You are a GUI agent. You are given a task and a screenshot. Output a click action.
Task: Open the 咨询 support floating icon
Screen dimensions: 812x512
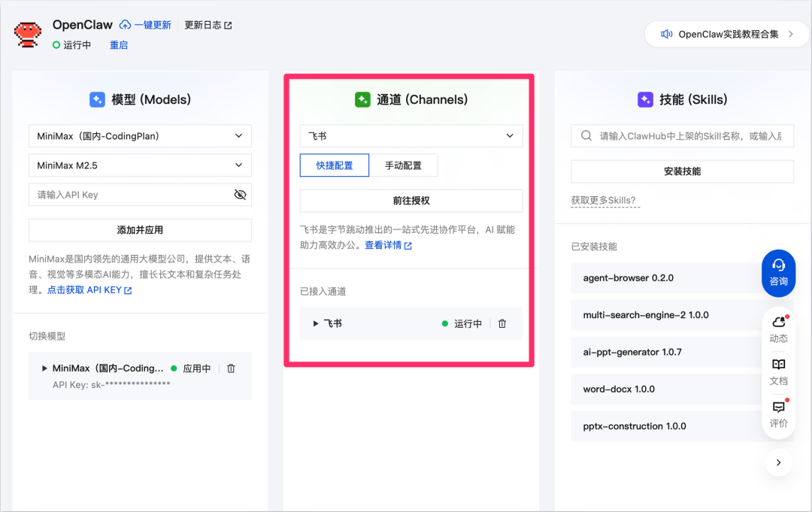(778, 272)
